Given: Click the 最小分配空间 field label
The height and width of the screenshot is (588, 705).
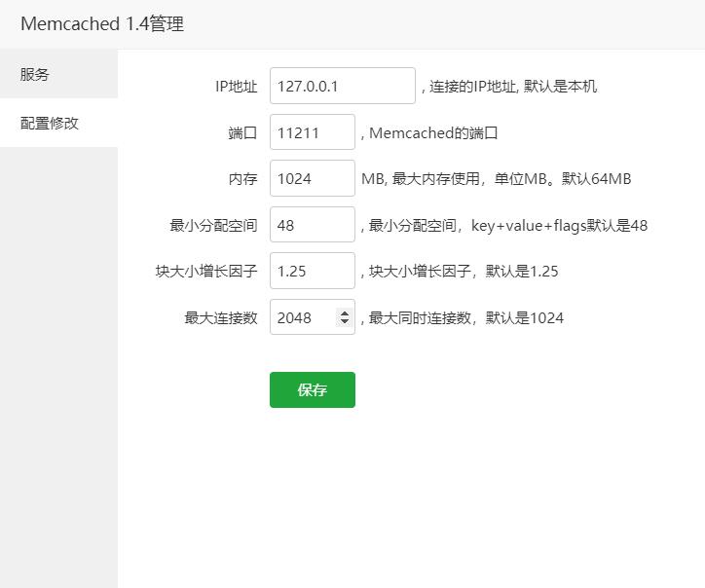Looking at the screenshot, I should (x=213, y=225).
